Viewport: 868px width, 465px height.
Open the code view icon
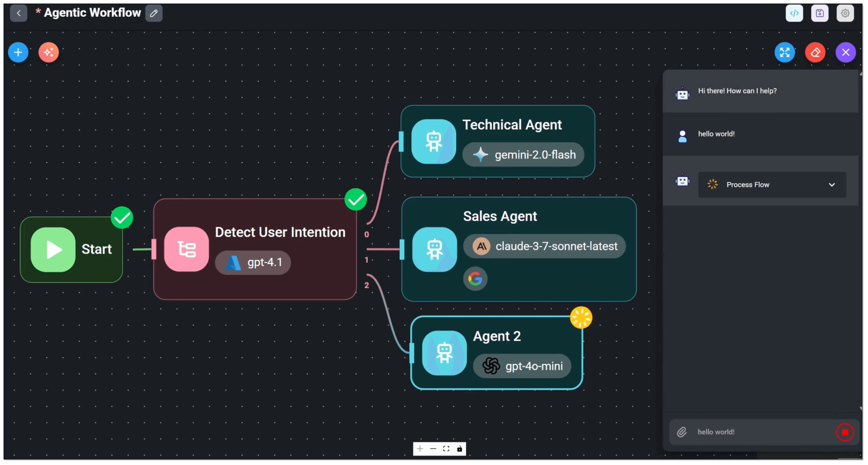794,14
